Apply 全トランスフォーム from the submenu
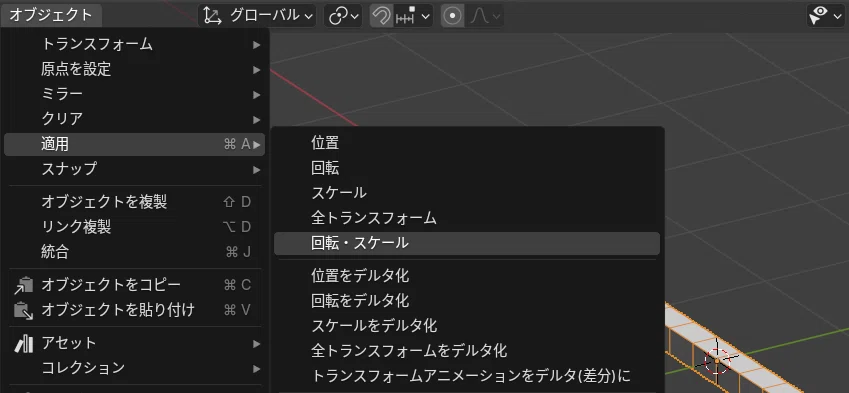 (x=467, y=218)
